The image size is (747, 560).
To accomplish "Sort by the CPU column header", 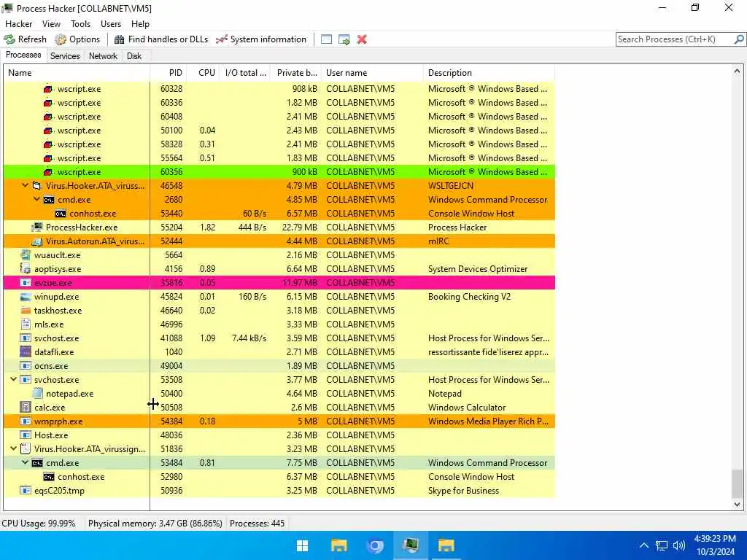I will (x=203, y=73).
